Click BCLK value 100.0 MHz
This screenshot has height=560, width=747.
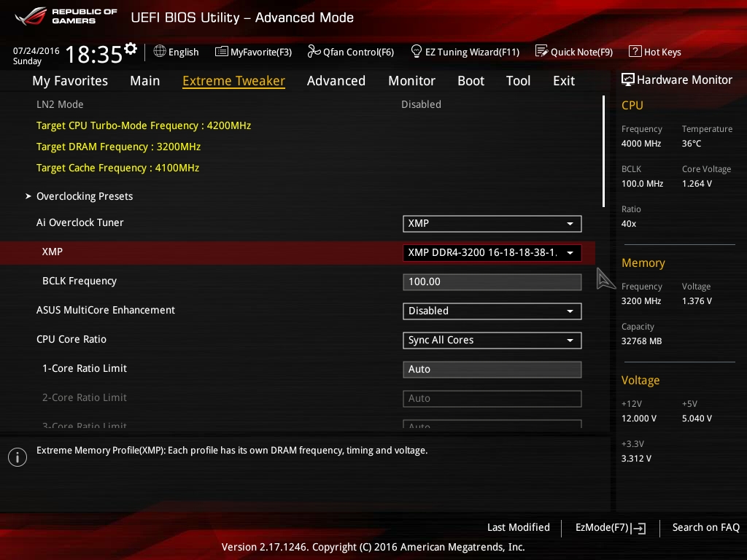[642, 184]
